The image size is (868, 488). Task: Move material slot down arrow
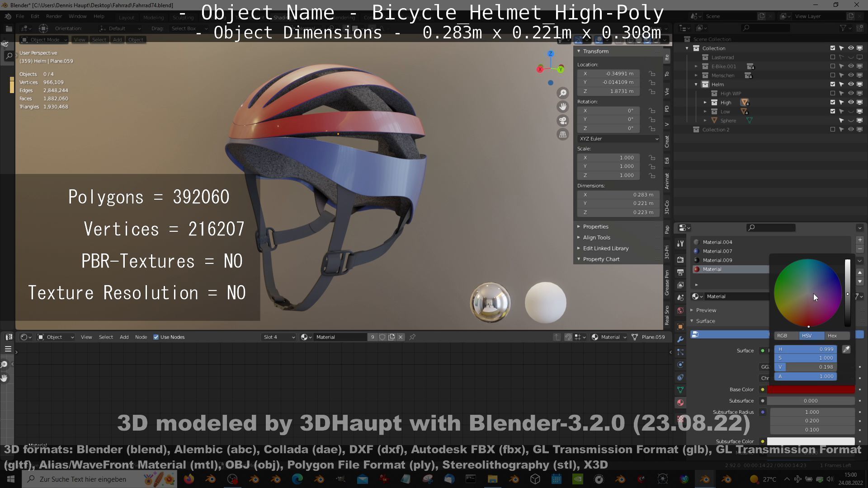pyautogui.click(x=860, y=282)
